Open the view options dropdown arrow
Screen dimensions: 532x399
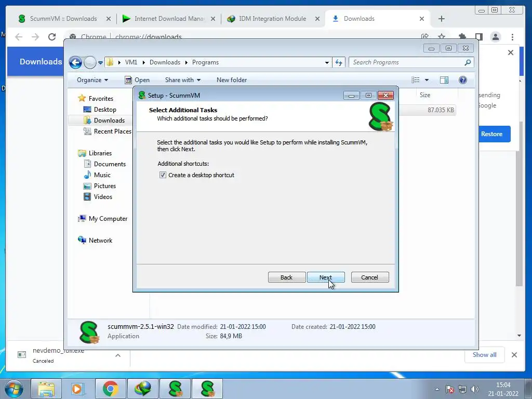point(427,80)
